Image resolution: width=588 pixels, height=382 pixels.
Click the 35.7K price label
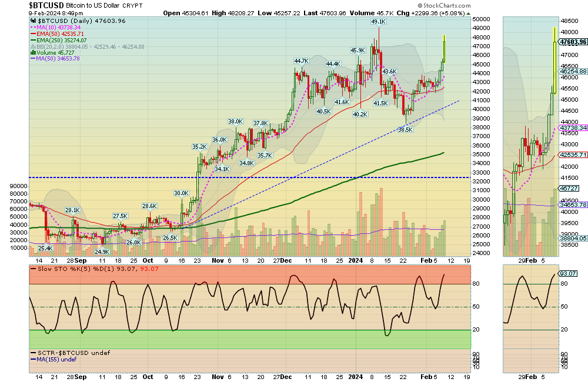pyautogui.click(x=265, y=156)
